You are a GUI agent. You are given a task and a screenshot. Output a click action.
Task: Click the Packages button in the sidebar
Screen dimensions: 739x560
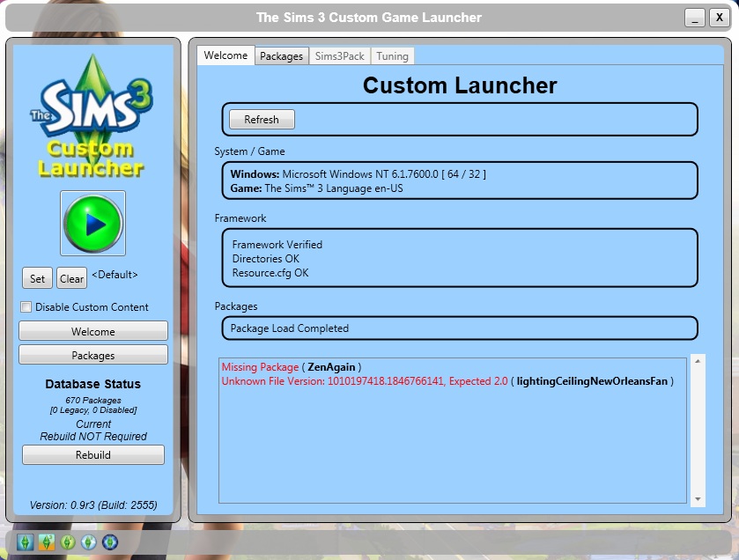coord(93,355)
